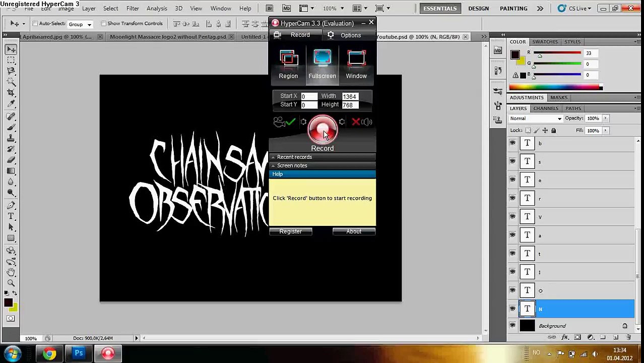
Task: Expand Screen notes in HyperCam
Action: tap(323, 165)
